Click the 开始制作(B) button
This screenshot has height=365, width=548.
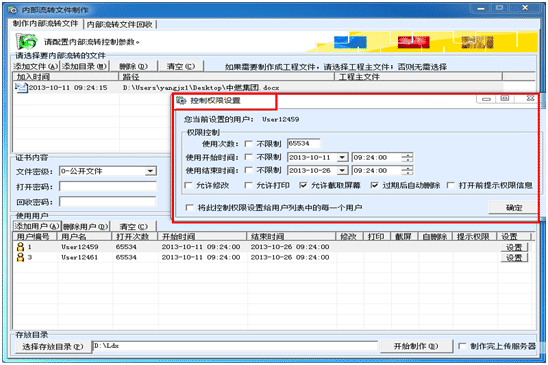416,346
